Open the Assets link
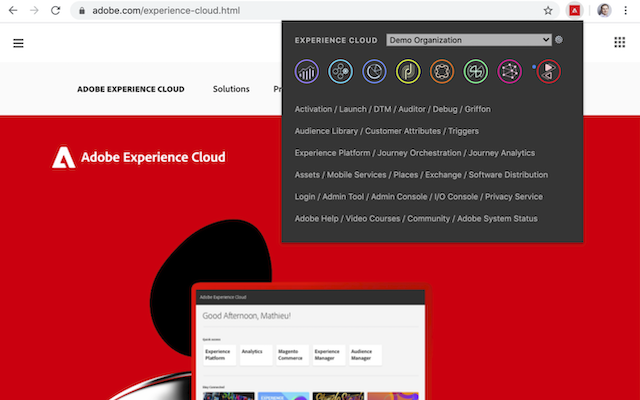This screenshot has height=400, width=640. [307, 175]
